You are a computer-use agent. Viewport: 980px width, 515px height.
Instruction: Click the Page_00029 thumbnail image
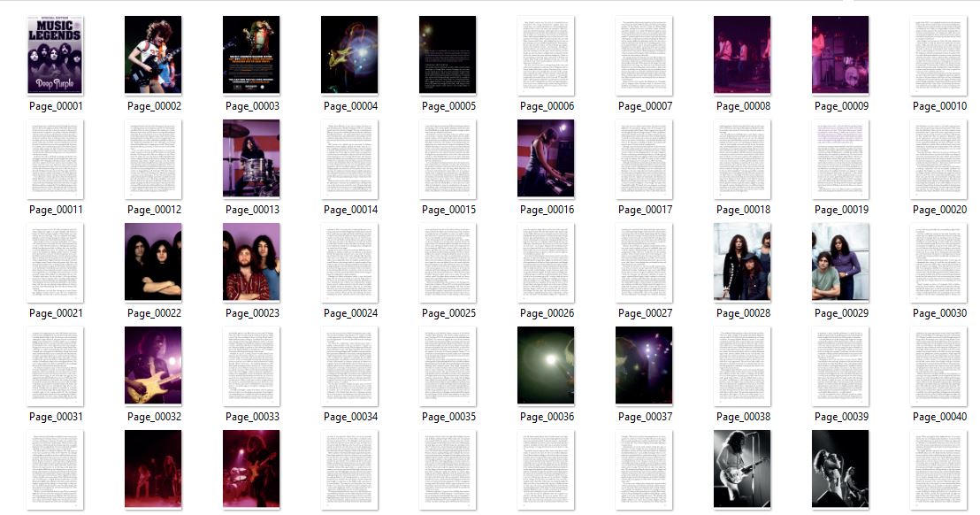(840, 262)
